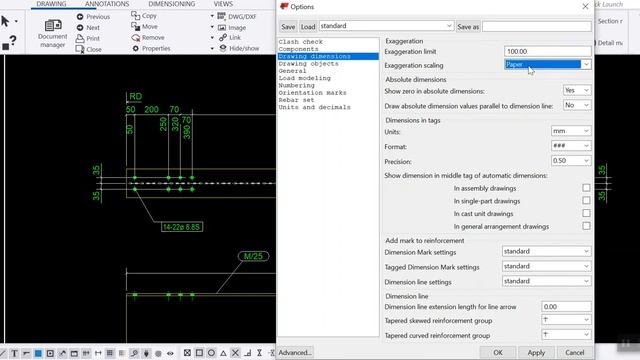Insert a DWG/DXF file

tap(236, 16)
